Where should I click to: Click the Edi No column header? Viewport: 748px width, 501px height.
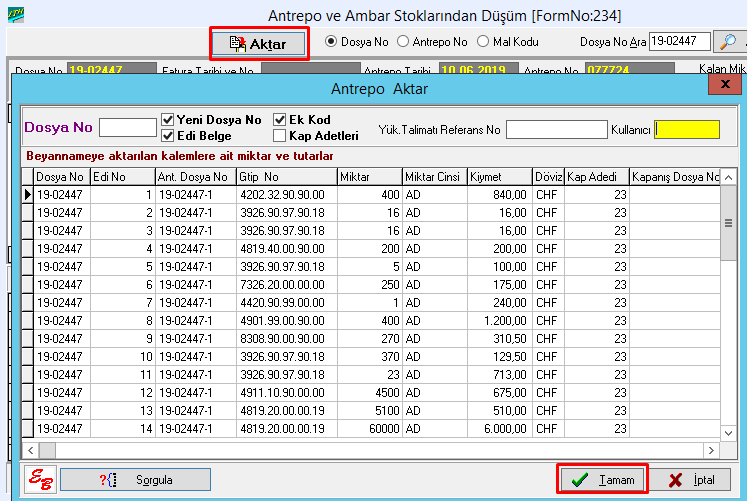coord(123,177)
